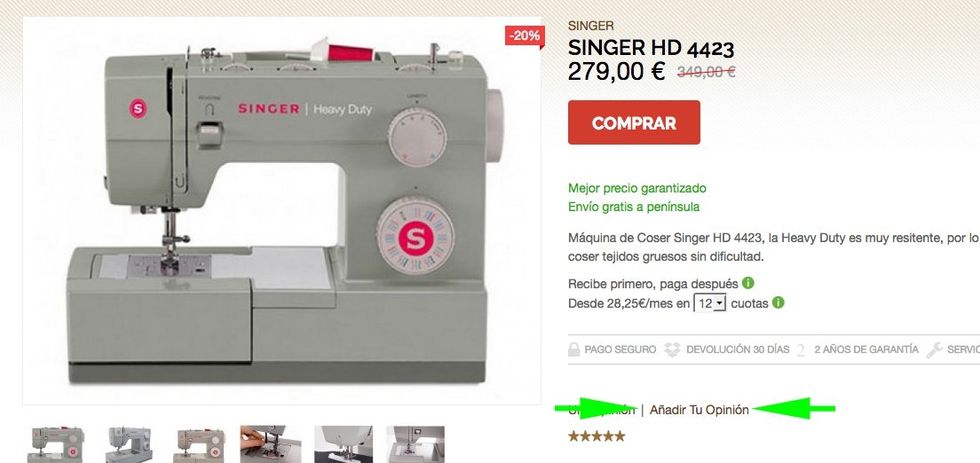Select sixth needle plate thumbnail

(x=415, y=444)
